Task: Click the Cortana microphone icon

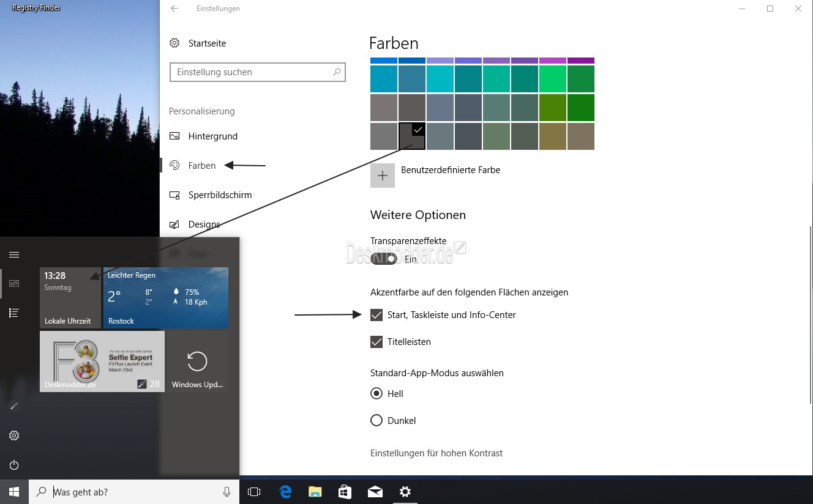Action: coord(227,492)
